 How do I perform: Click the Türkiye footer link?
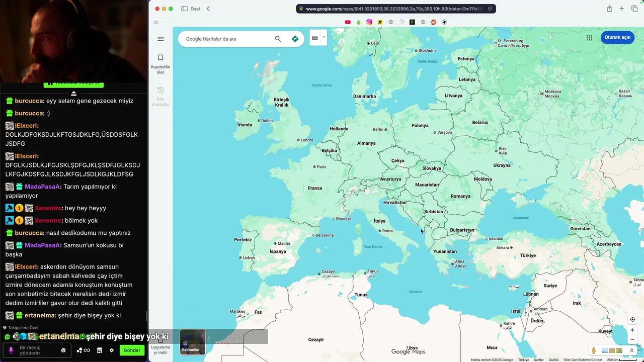tap(524, 360)
